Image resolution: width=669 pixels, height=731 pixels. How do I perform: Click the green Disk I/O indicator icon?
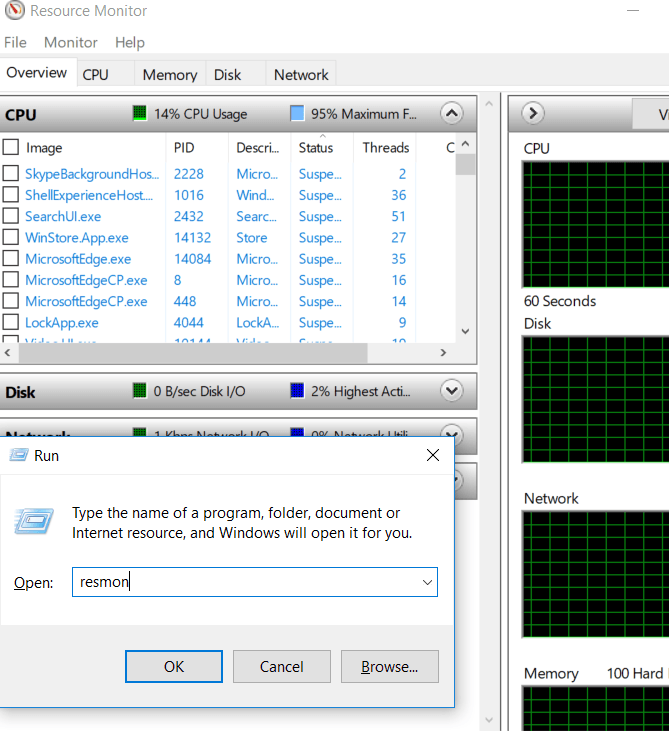point(140,391)
